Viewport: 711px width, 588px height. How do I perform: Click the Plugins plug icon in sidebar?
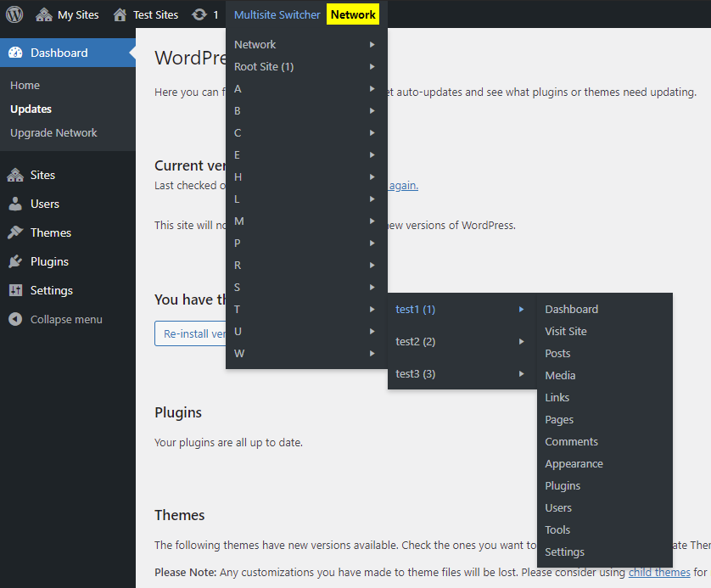[x=15, y=261]
